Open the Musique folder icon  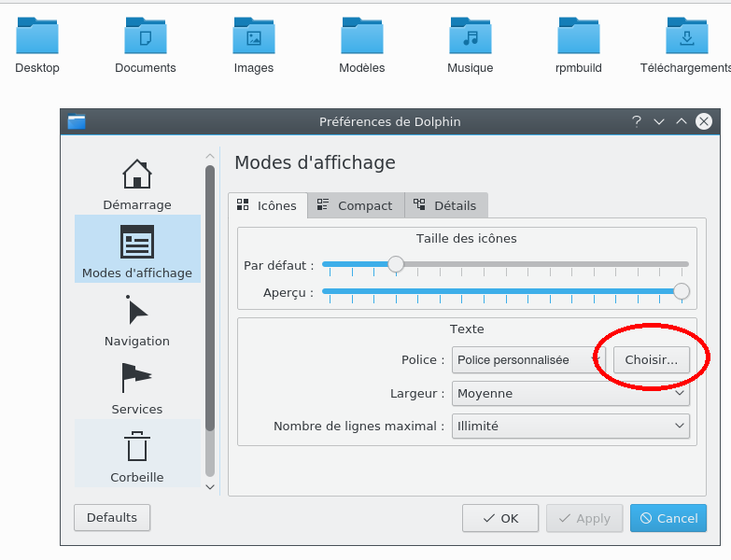tap(471, 35)
